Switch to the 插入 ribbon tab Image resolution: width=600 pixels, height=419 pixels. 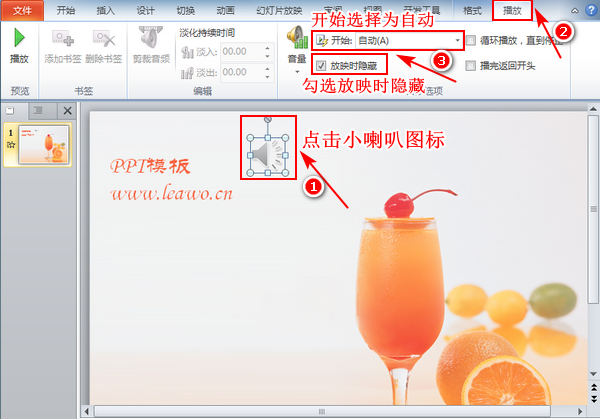pos(106,10)
